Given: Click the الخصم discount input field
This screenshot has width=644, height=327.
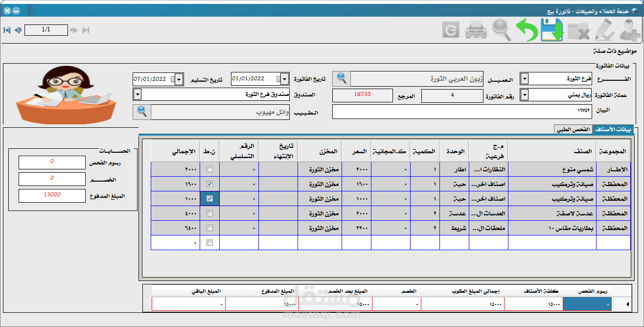Looking at the screenshot, I should click(x=52, y=179).
